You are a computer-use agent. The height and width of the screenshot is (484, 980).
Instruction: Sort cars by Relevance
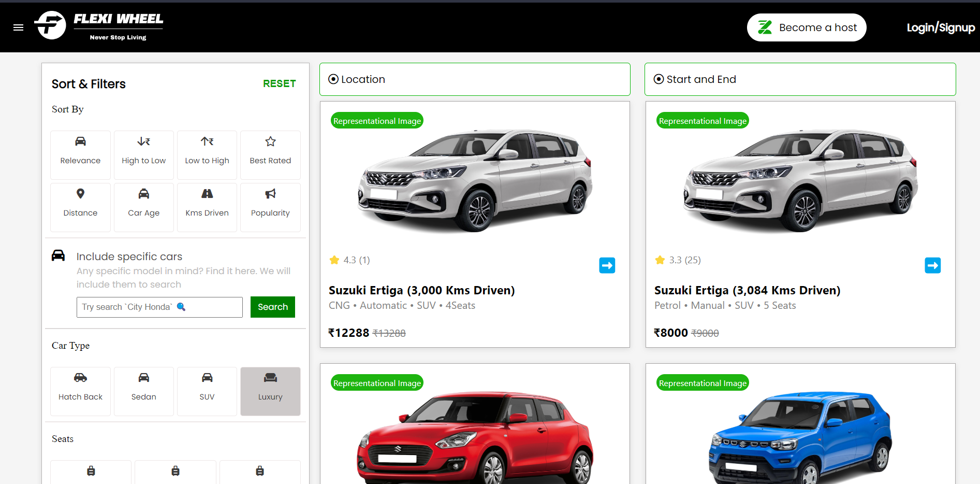(80, 155)
